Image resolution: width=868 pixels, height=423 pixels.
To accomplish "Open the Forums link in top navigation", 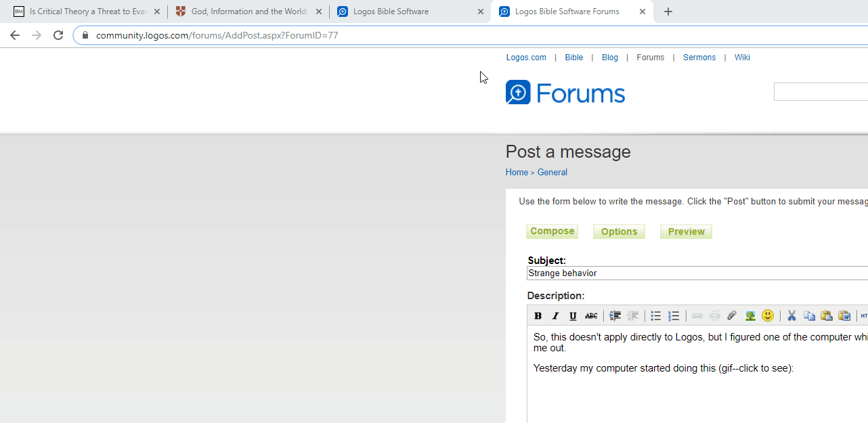I will coord(651,58).
